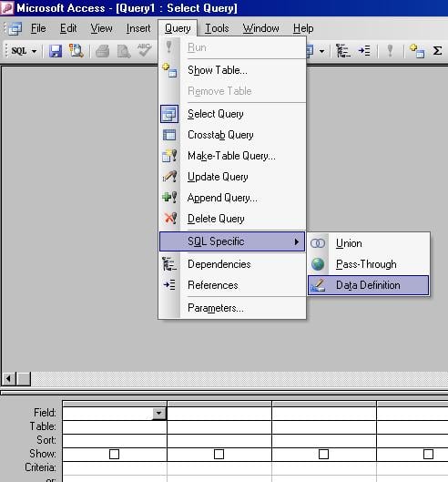Open the Field dropdown in first grid column

point(159,414)
